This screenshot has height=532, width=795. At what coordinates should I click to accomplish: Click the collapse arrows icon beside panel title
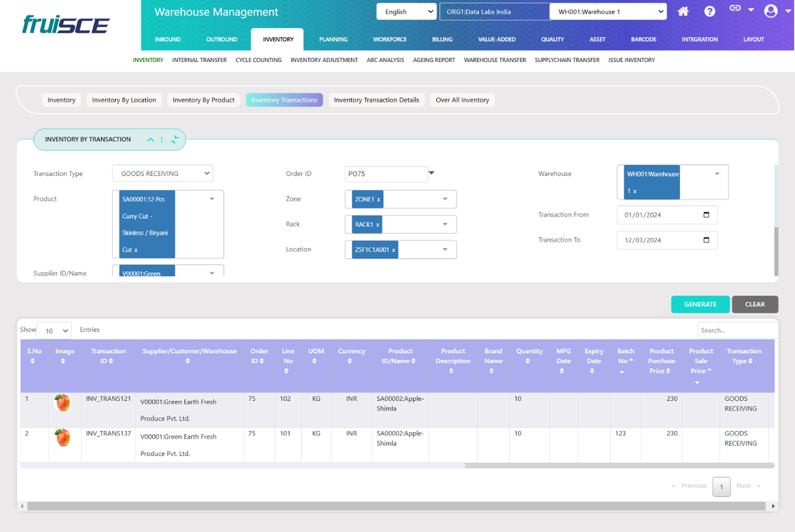point(175,139)
